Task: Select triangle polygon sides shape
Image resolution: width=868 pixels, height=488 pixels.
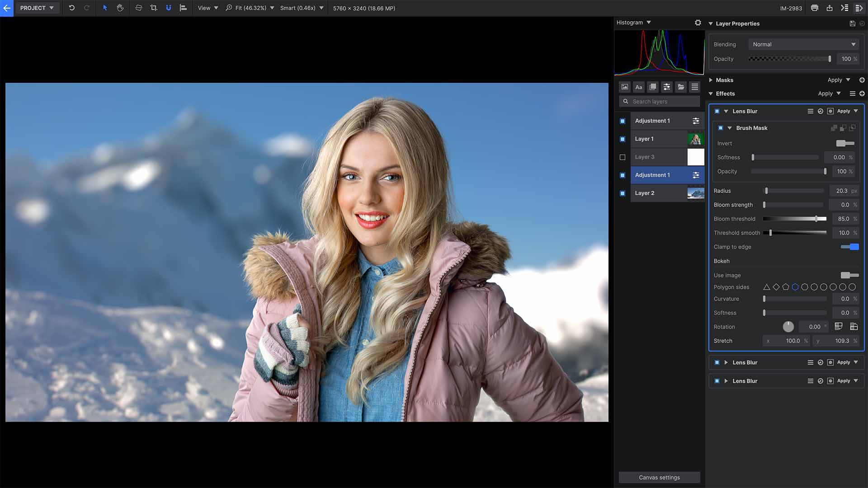Action: coord(767,287)
